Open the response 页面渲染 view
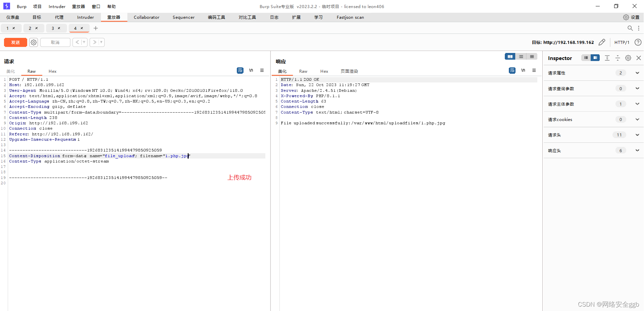The height and width of the screenshot is (311, 644). click(x=349, y=71)
